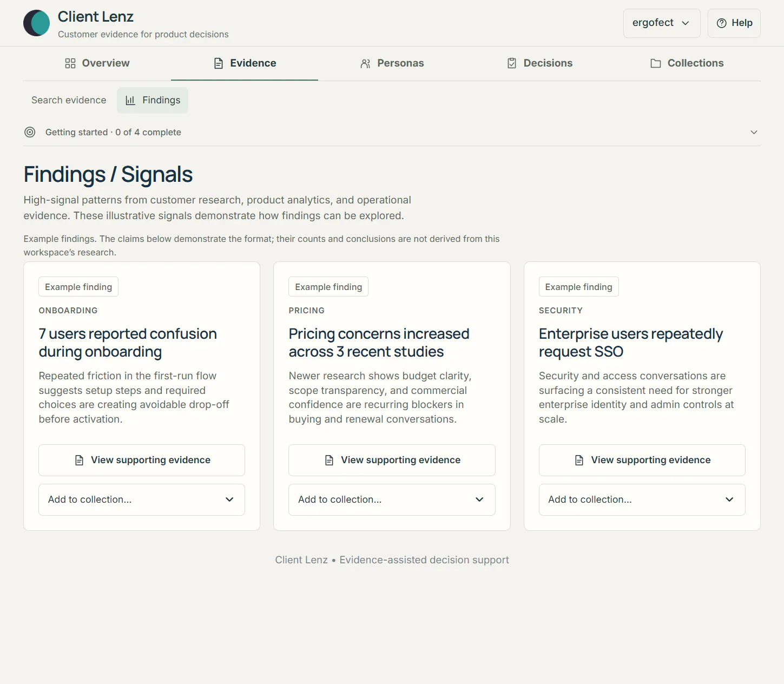The image size is (784, 684).
Task: Click the Personas people icon
Action: [366, 63]
